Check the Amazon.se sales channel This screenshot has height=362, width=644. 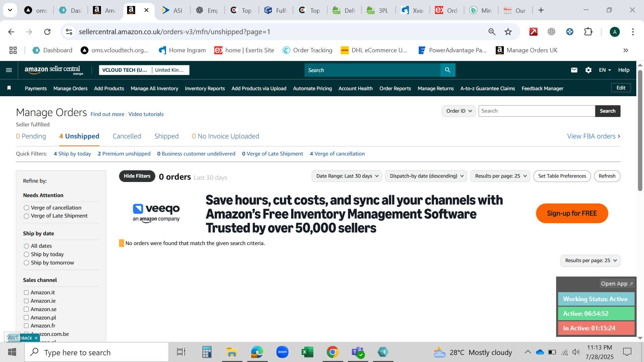(x=26, y=309)
